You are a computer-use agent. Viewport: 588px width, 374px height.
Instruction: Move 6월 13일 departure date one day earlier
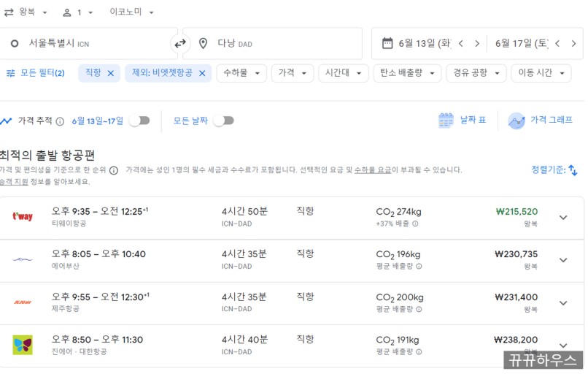coord(461,44)
